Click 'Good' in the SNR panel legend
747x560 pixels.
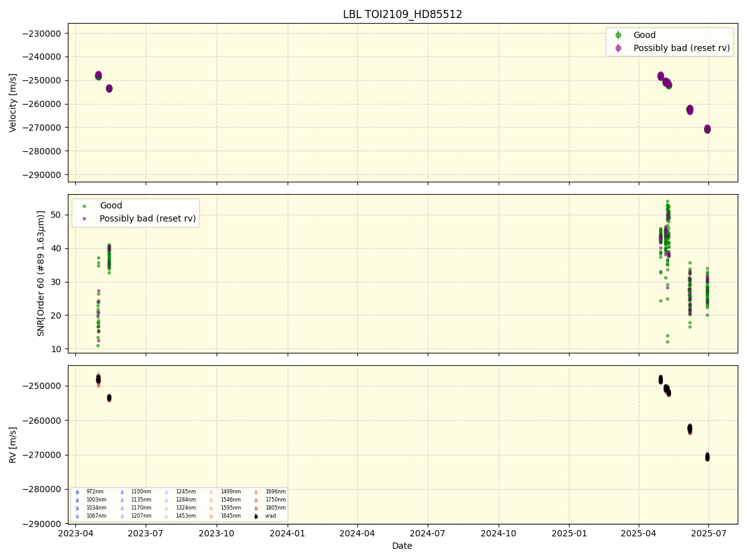click(x=111, y=206)
